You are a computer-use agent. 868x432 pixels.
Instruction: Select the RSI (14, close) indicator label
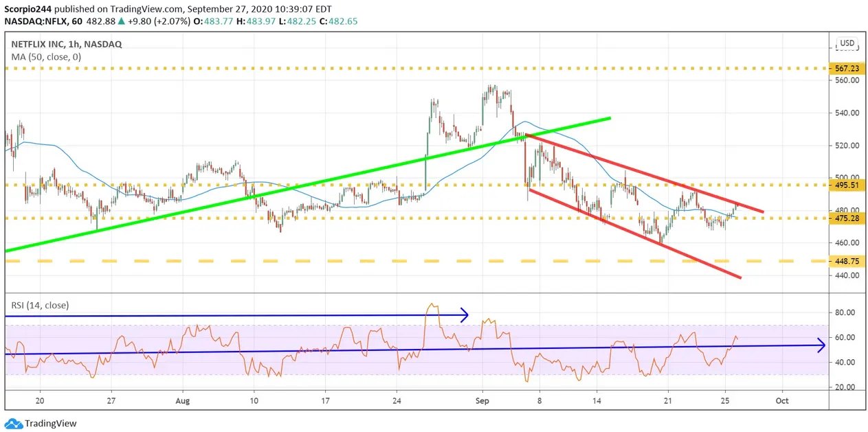[x=39, y=305]
